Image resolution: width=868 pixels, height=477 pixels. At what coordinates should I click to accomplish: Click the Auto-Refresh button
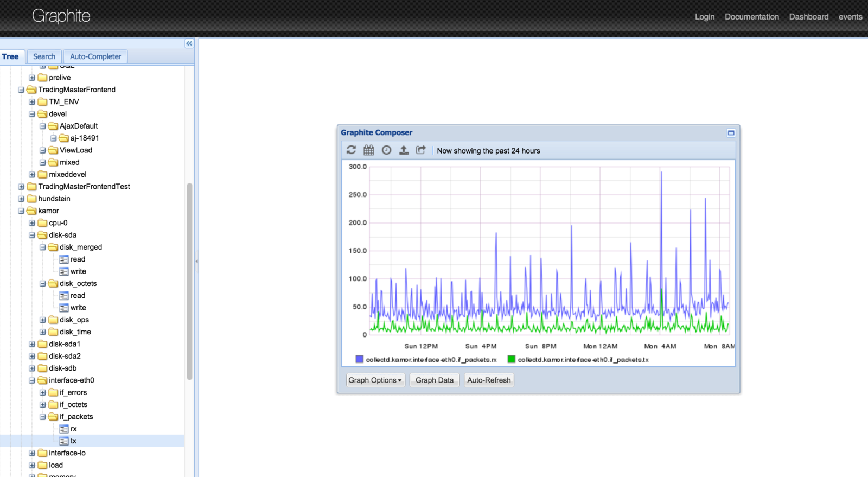[489, 380]
